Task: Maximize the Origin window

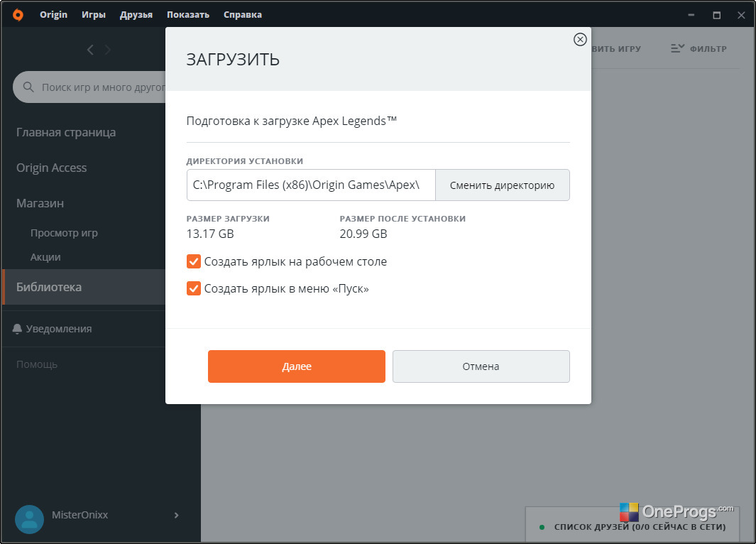Action: 717,15
